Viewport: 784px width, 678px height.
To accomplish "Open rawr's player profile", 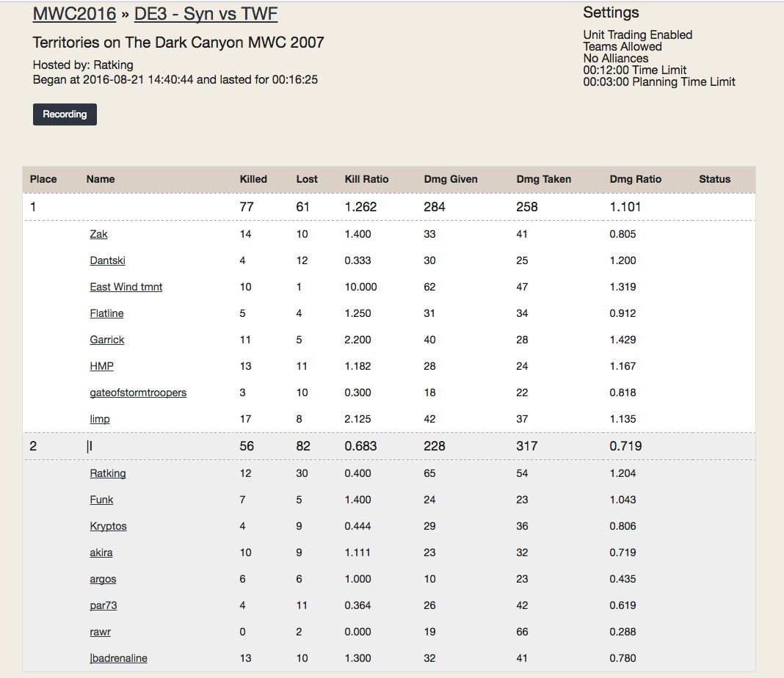I will pyautogui.click(x=100, y=632).
